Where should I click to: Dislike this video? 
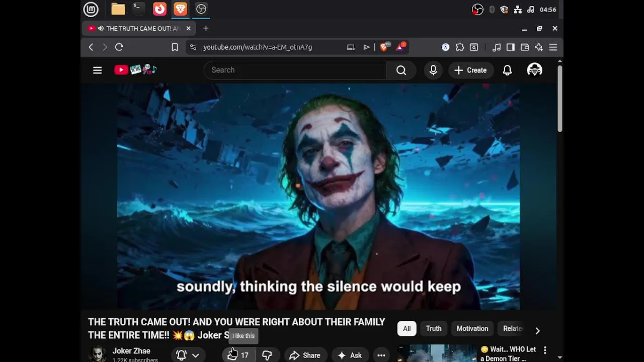click(267, 355)
